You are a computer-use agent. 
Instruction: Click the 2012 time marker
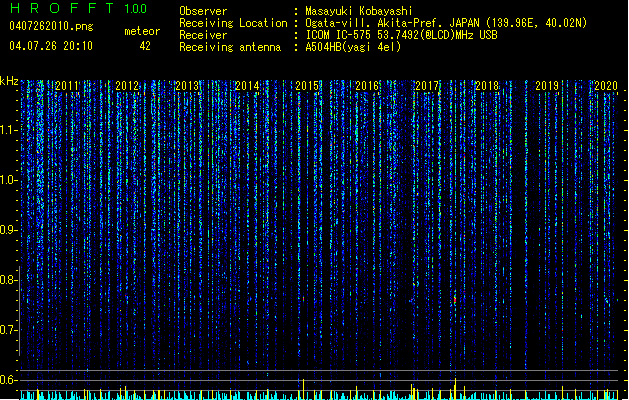pyautogui.click(x=127, y=86)
